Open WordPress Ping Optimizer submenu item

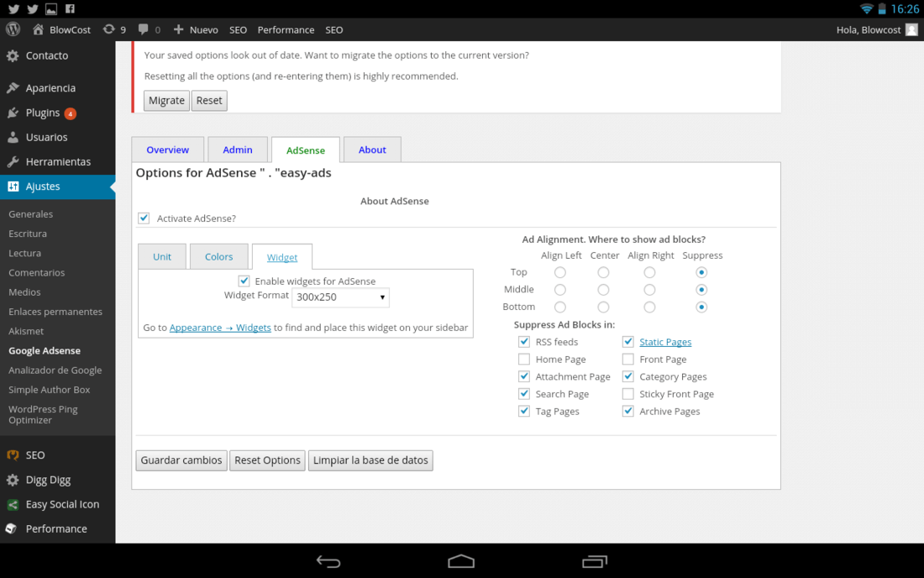click(43, 415)
